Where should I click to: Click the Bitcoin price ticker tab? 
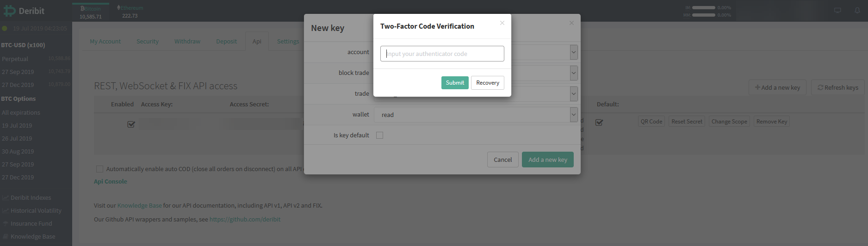(x=90, y=12)
